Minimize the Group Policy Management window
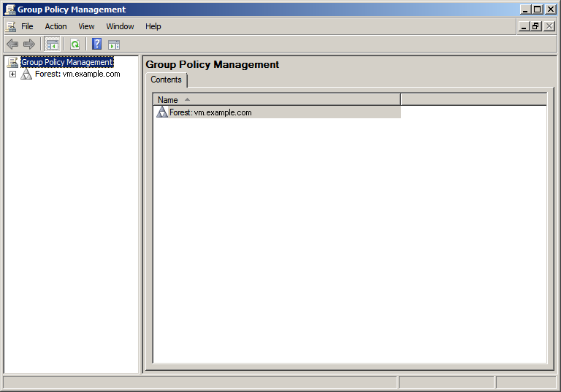Screen dimensions: 561x392 [x=525, y=9]
